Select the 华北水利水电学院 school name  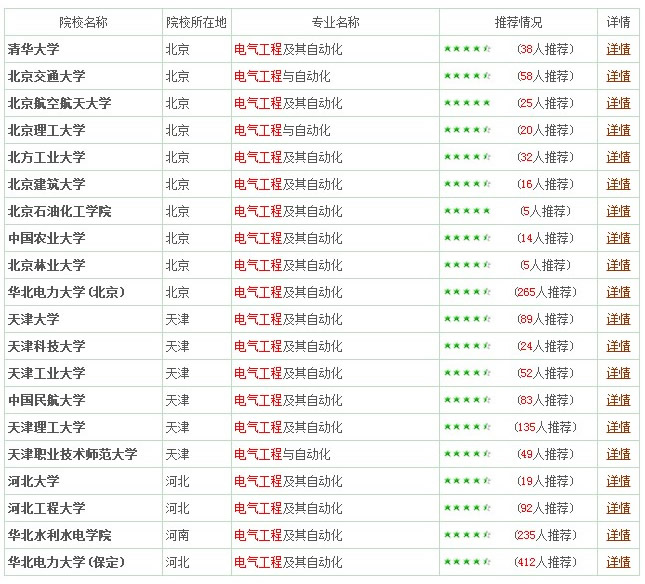[x=60, y=535]
